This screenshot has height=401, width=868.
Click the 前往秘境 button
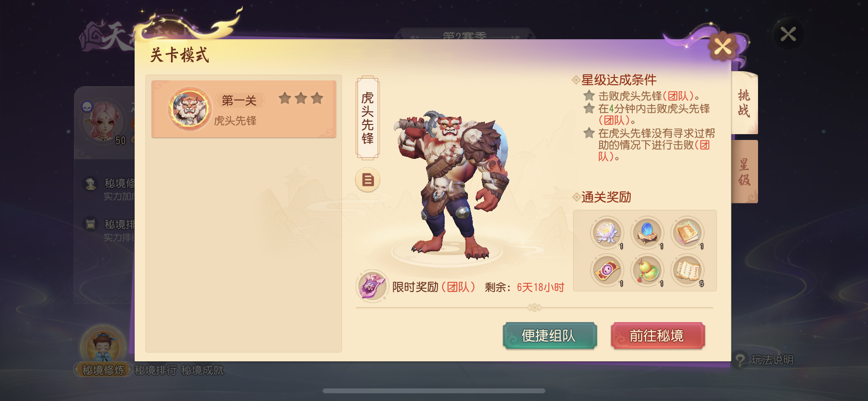(657, 336)
